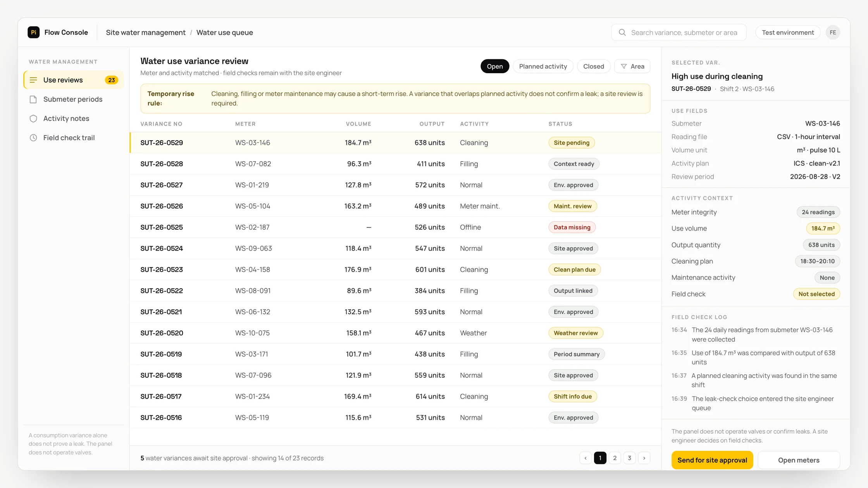868x488 pixels.
Task: Go to page 2
Action: point(615,458)
